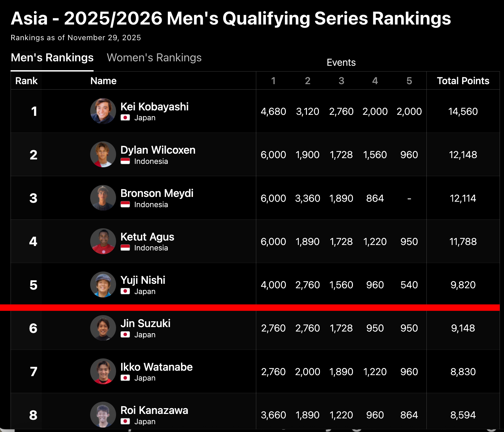Select Yuji Nishi's avatar thumbnail
Screen dimensions: 504x432
coord(103,284)
